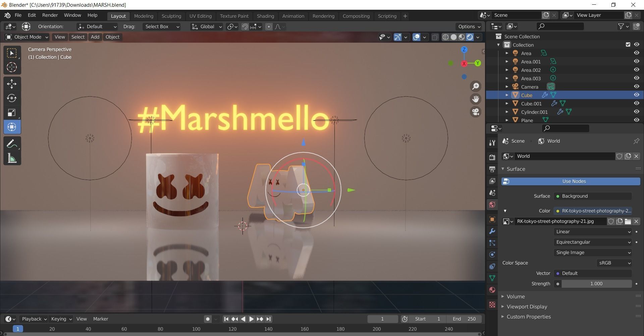Play the animation forward
Viewport: 644px width, 336px height.
coord(252,319)
